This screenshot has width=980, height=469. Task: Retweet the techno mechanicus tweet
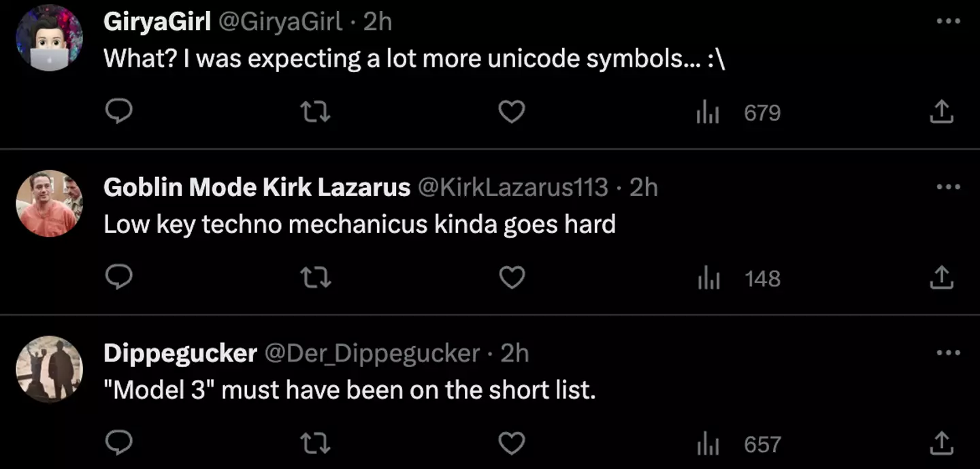coord(316,278)
